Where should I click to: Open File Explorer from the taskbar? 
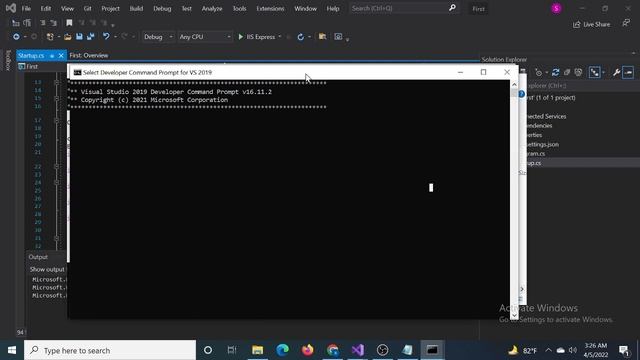[x=258, y=350]
